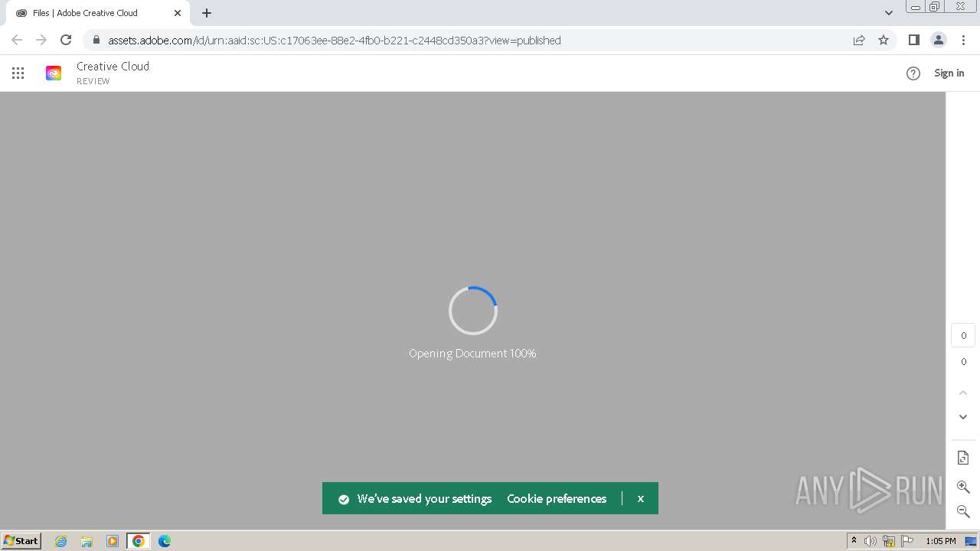980x551 pixels.
Task: Bookmark this tab with star
Action: 884,40
